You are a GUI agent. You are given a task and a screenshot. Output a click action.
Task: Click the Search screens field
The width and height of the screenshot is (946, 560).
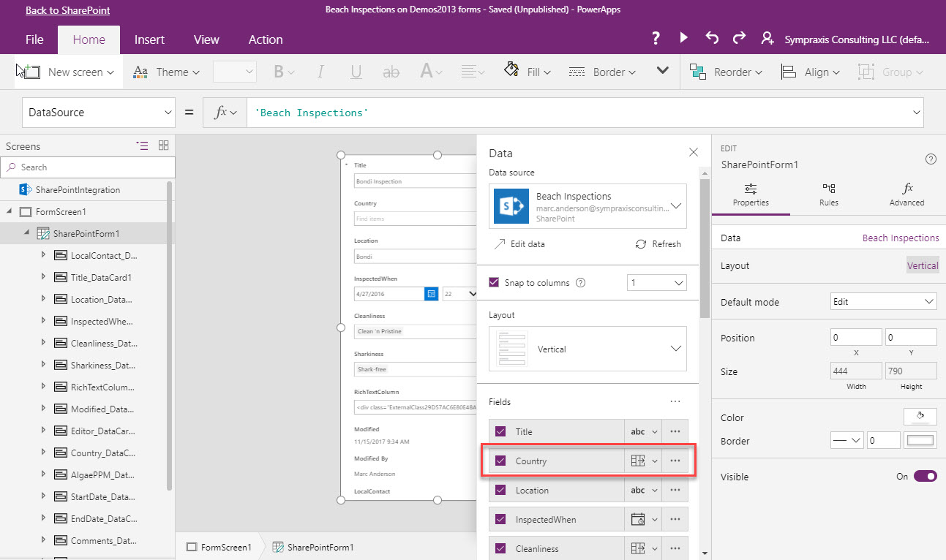(x=88, y=167)
